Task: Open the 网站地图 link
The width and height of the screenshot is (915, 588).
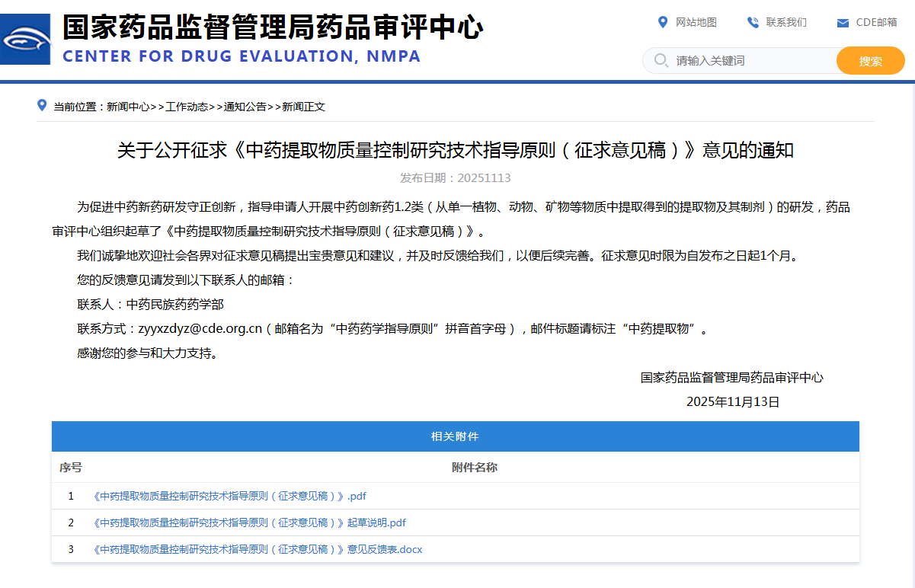Action: coord(696,22)
